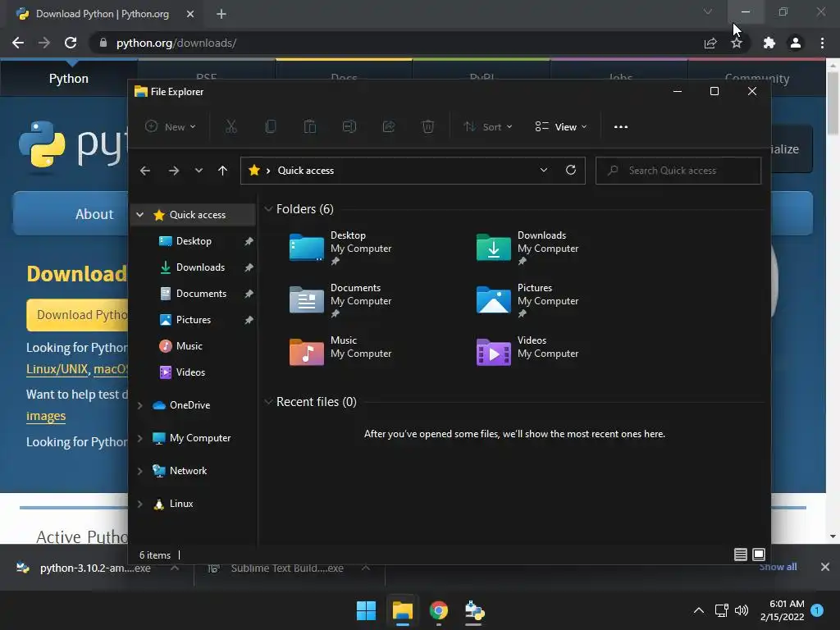Click the Rename icon in File Explorer toolbar
The width and height of the screenshot is (840, 630).
tap(349, 126)
